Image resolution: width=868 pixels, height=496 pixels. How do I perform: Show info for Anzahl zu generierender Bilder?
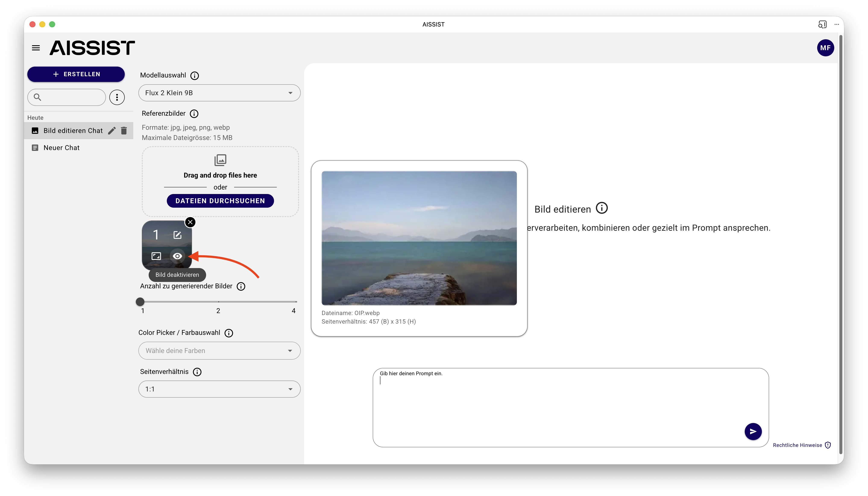tap(241, 286)
